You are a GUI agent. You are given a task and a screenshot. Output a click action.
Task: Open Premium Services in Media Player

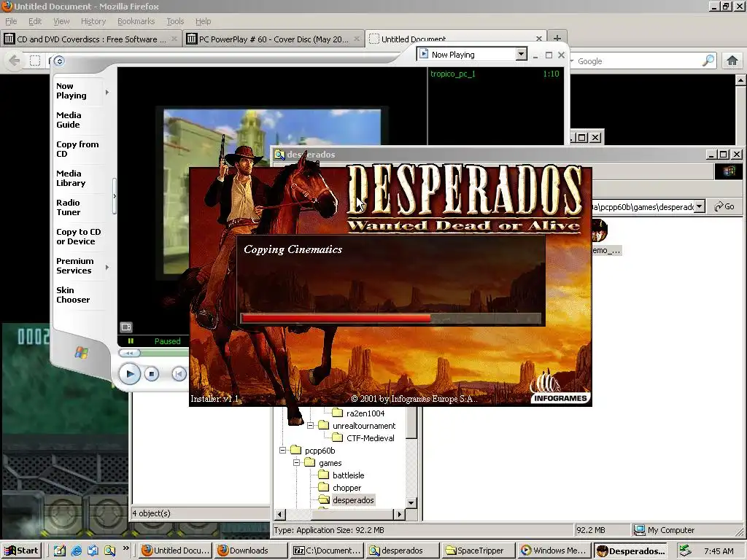[x=75, y=265]
